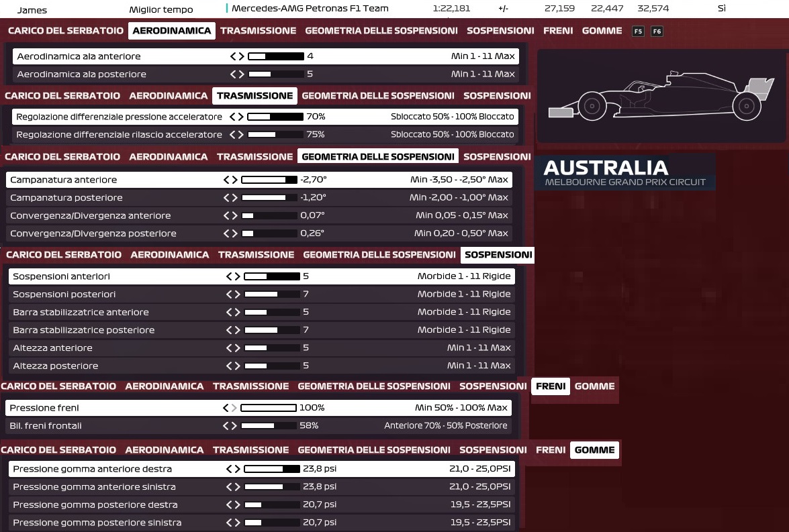Select the Barra stabilizzatrice anteriore label
789x532 pixels.
[x=81, y=312]
